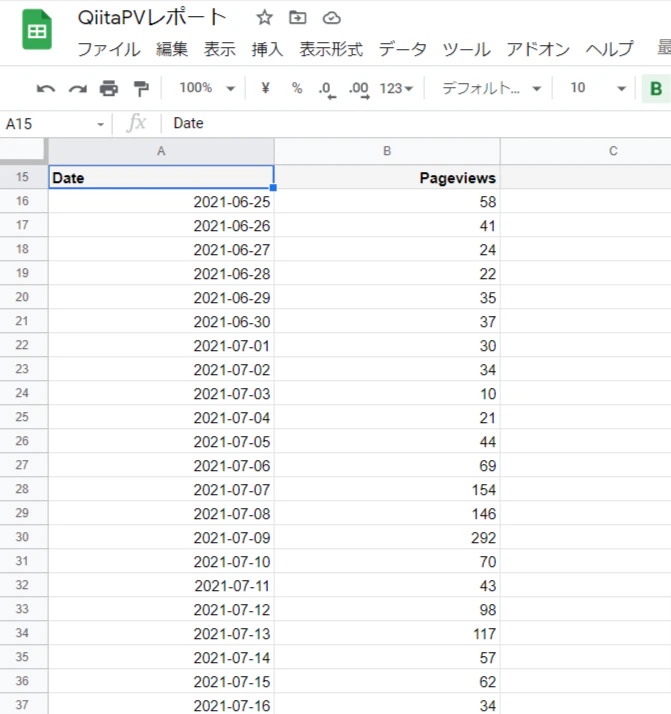The height and width of the screenshot is (714, 671).
Task: Open the ヘルプ menu
Action: 610,49
